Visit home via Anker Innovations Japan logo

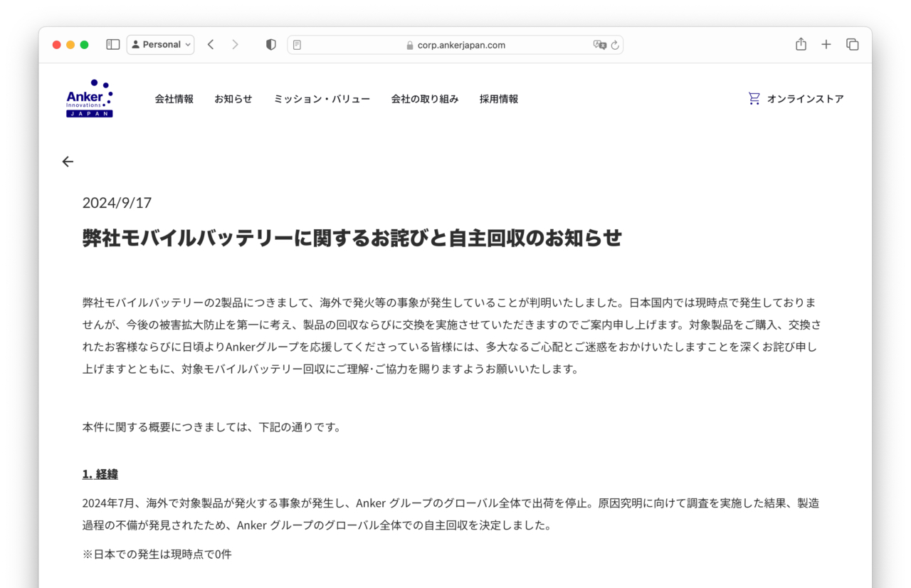click(x=90, y=98)
